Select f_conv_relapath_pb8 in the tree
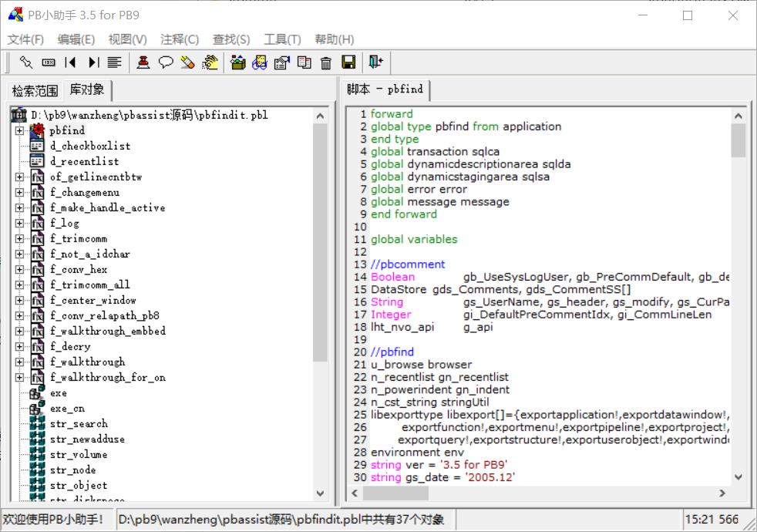 (x=104, y=315)
